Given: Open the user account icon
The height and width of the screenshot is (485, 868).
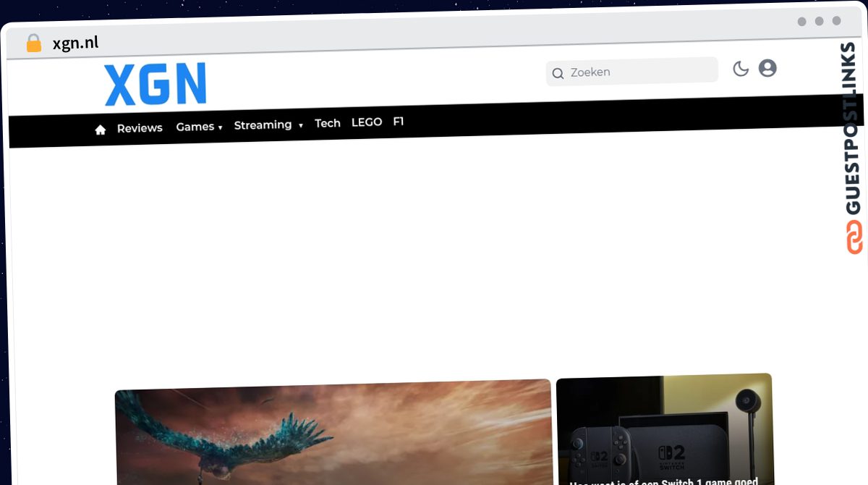Looking at the screenshot, I should point(767,68).
